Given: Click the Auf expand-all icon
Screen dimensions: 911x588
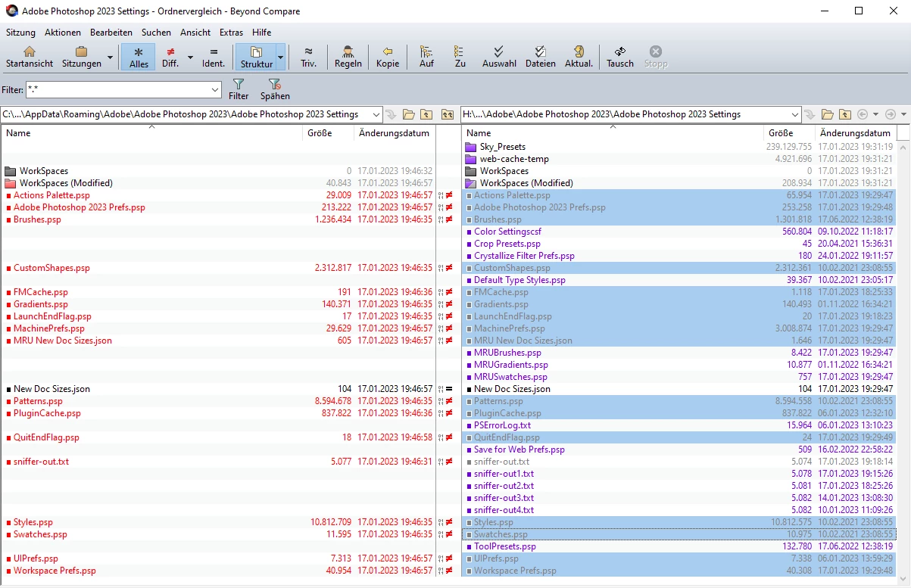Looking at the screenshot, I should coord(426,51).
